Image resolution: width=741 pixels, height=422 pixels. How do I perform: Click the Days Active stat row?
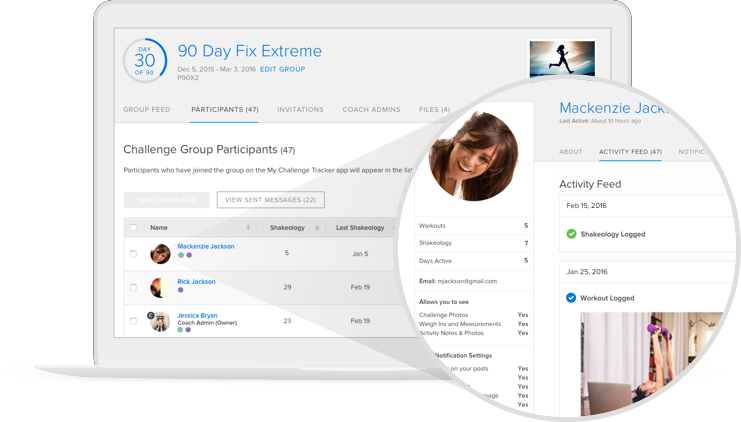click(x=474, y=261)
